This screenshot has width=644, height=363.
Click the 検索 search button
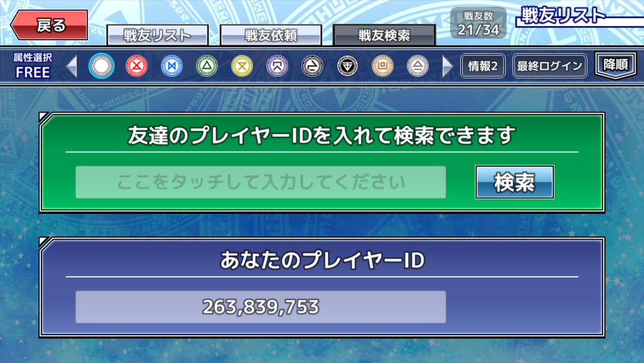(x=514, y=182)
